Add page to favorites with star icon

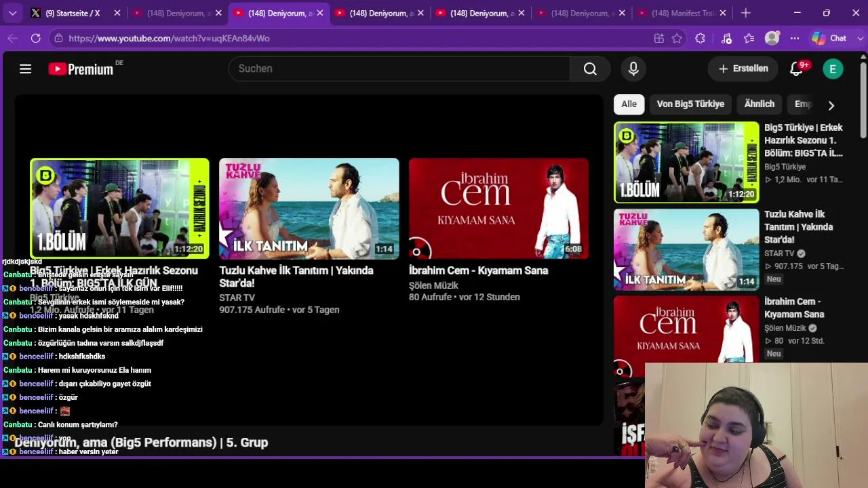coord(677,39)
